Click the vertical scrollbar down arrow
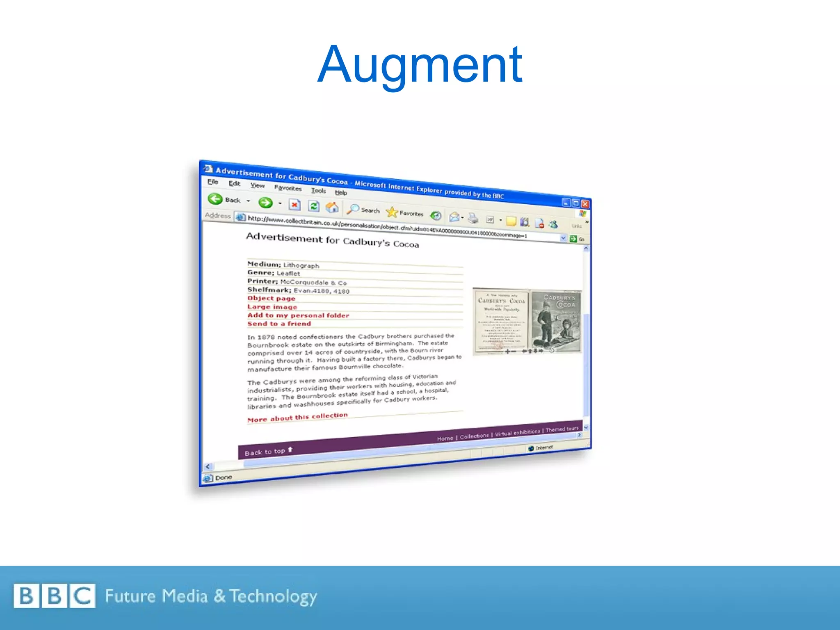Viewport: 840px width, 630px height. (586, 427)
